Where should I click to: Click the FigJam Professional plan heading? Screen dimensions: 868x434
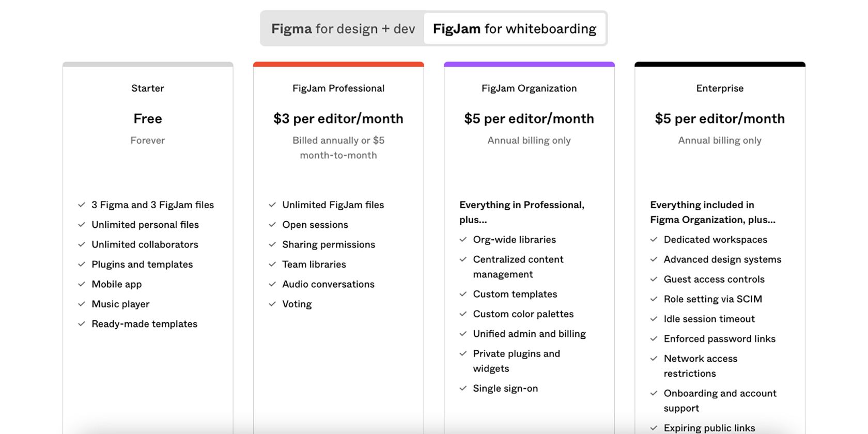click(x=338, y=88)
